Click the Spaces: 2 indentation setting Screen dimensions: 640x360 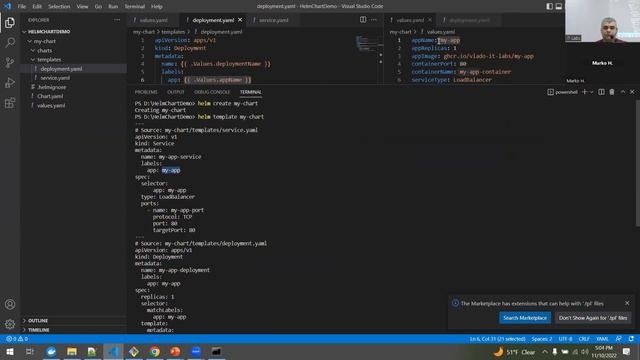pyautogui.click(x=542, y=339)
